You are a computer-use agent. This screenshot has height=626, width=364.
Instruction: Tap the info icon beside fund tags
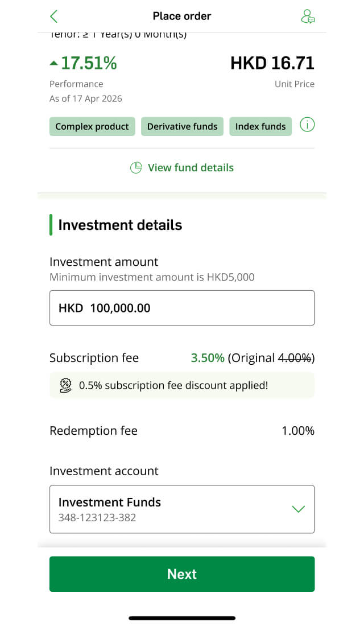point(307,125)
